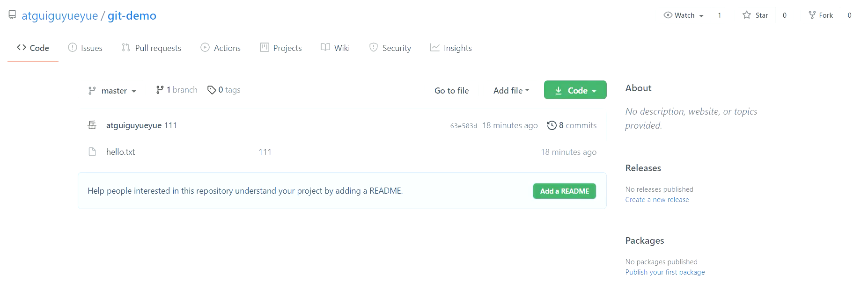Screen dimensions: 868x283
Task: Open the hello.txt file
Action: (x=121, y=152)
